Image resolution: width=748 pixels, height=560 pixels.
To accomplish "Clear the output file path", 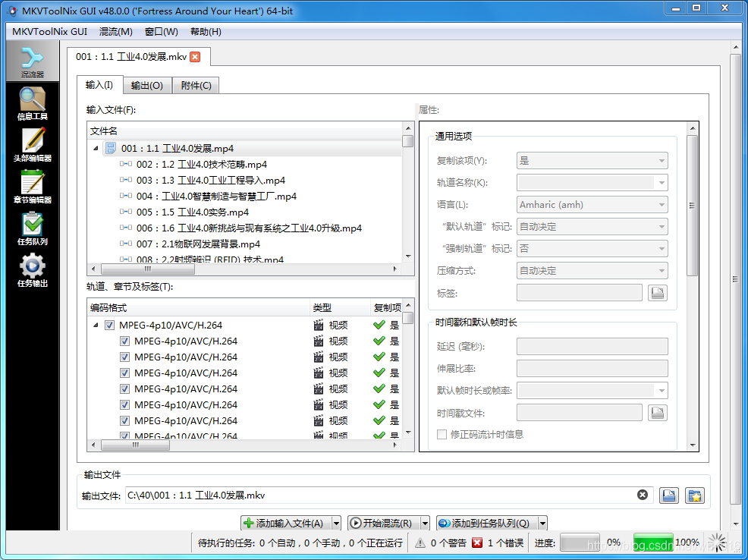I will point(643,496).
